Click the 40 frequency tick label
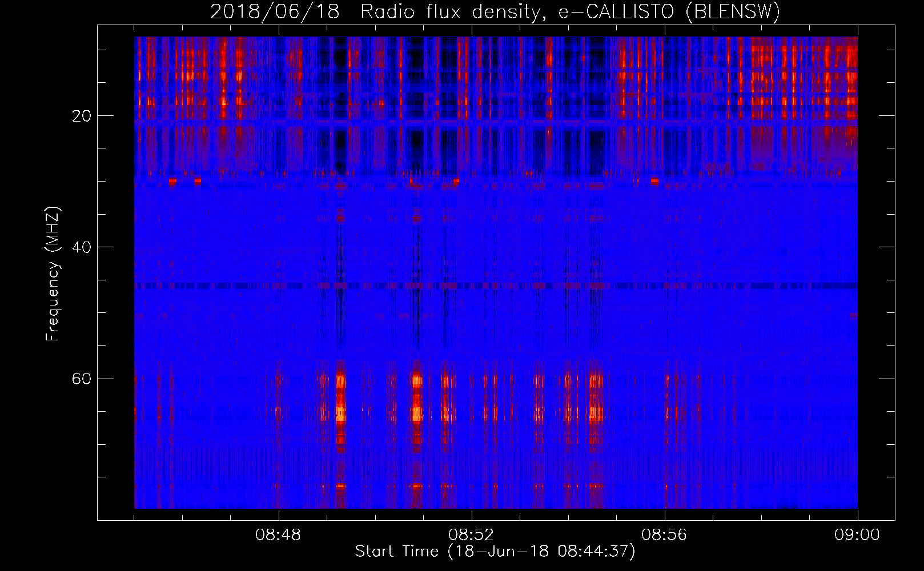The width and height of the screenshot is (924, 571). coord(82,247)
